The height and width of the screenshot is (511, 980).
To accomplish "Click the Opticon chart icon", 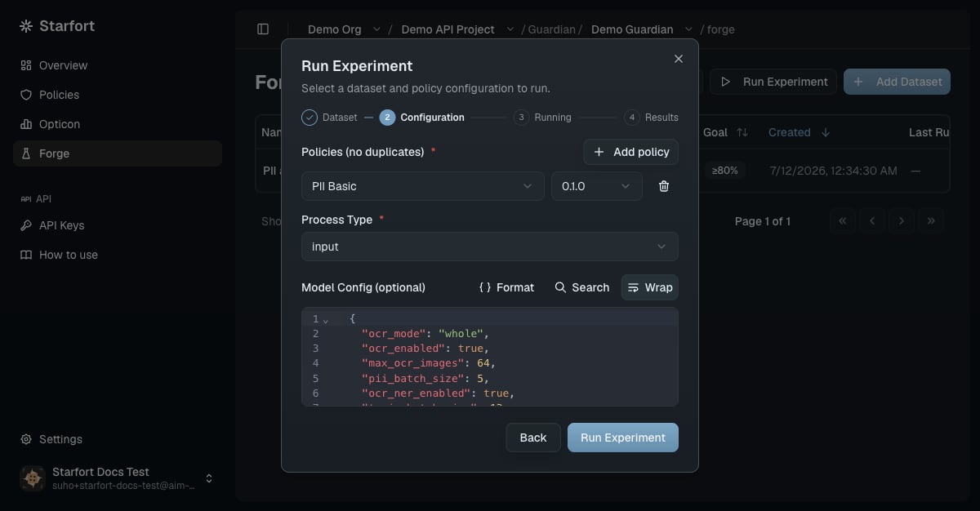I will tap(26, 124).
